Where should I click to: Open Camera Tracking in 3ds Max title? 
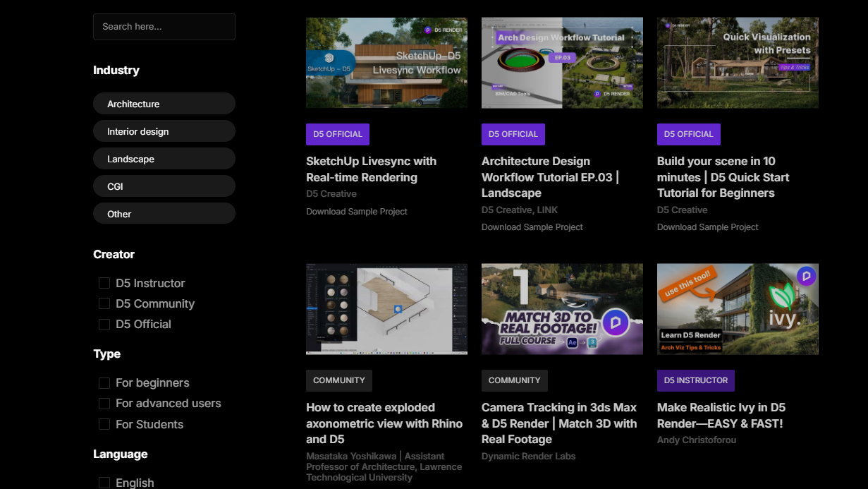[559, 423]
